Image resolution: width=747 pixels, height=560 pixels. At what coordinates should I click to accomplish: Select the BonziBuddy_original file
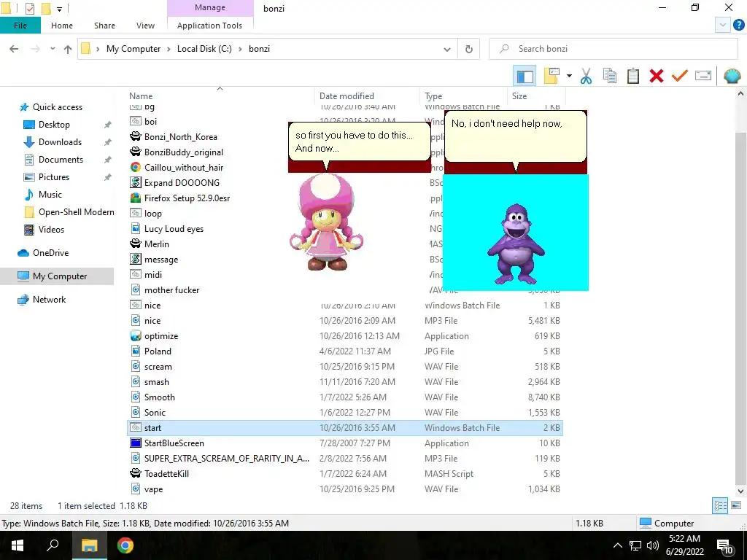pyautogui.click(x=183, y=152)
